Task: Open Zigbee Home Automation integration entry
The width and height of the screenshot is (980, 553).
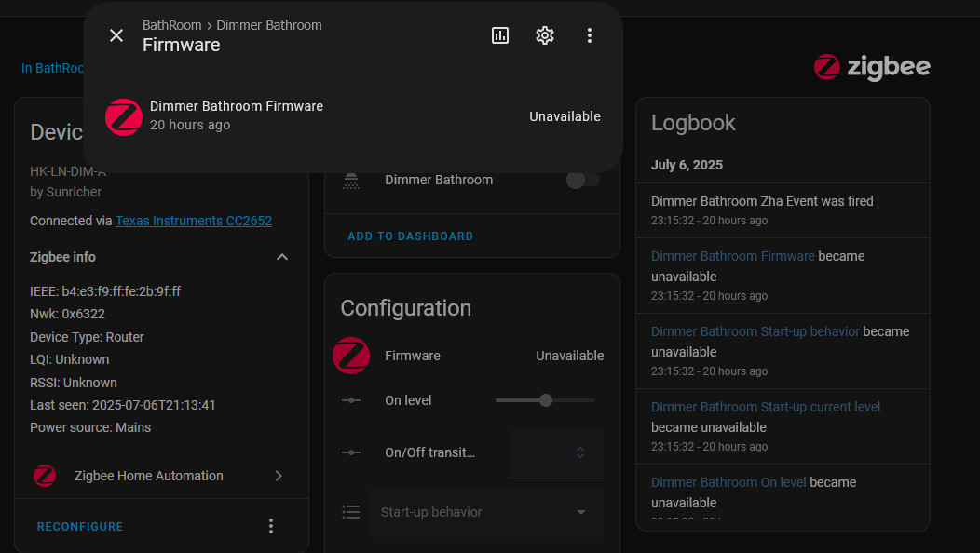Action: pyautogui.click(x=158, y=476)
